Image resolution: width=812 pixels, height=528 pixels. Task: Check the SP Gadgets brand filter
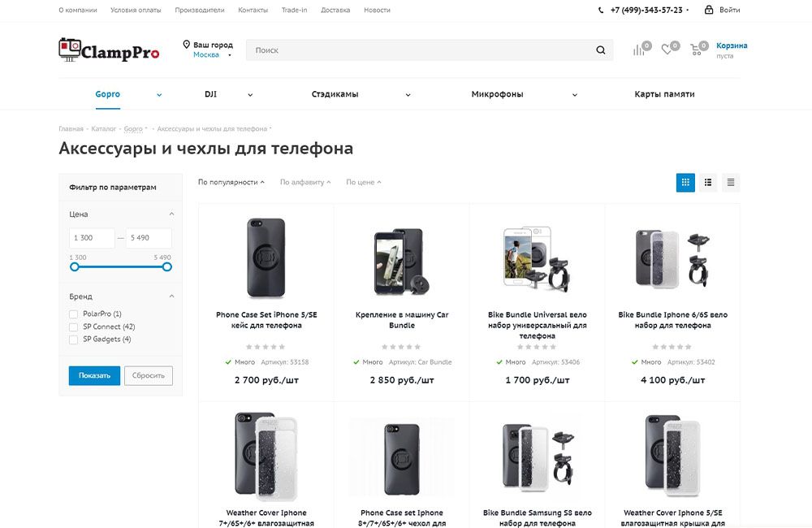click(74, 340)
